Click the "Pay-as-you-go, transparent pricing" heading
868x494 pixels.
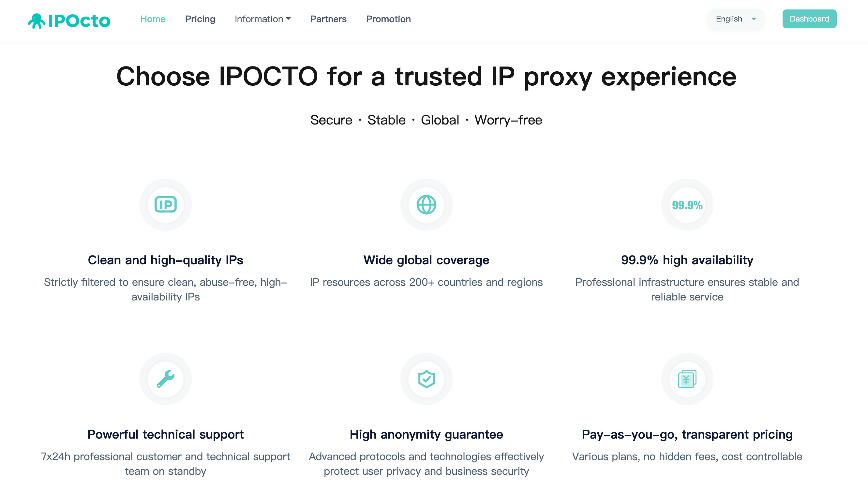point(687,434)
